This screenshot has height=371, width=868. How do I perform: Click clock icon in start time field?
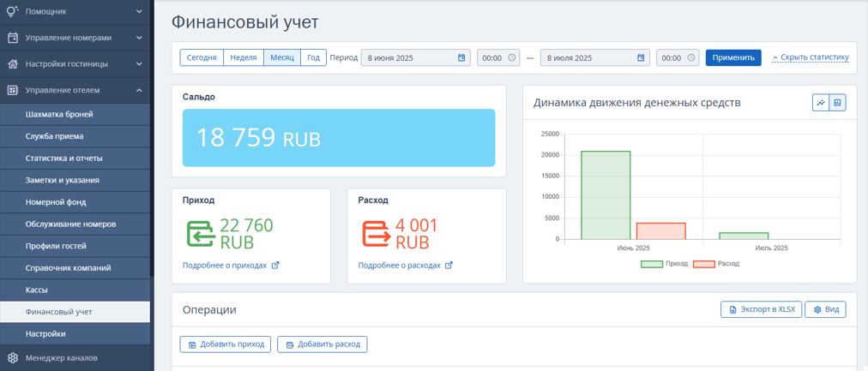click(511, 57)
